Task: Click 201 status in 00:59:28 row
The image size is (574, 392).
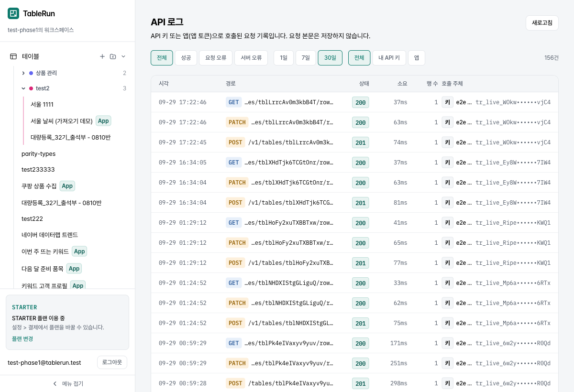Action: (x=361, y=384)
